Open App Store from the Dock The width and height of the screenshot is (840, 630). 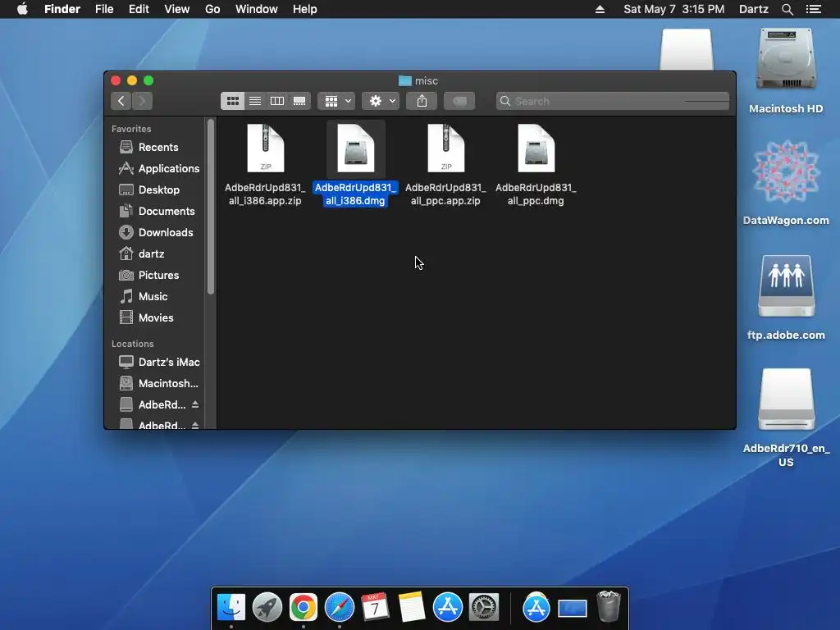[x=448, y=607]
